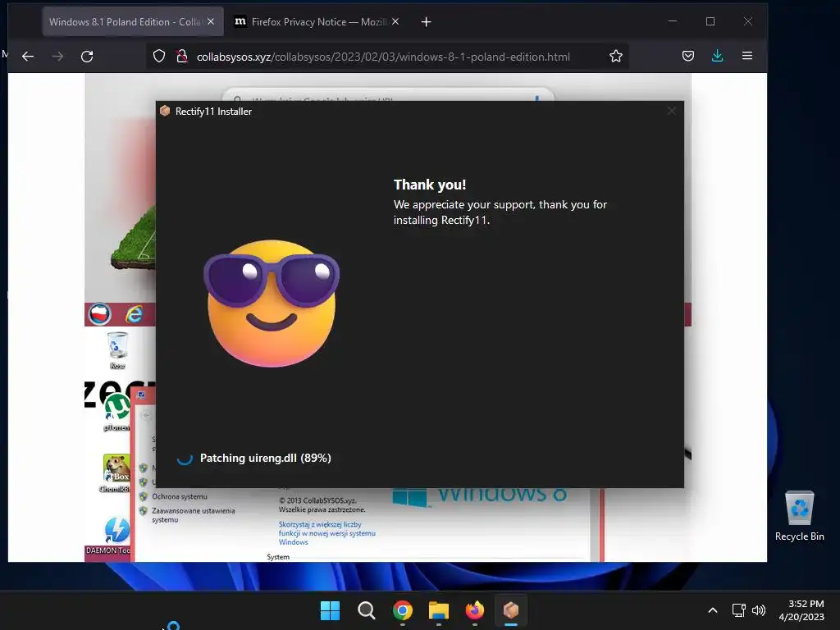The width and height of the screenshot is (840, 630).
Task: Open the volume tray icon
Action: coord(759,610)
